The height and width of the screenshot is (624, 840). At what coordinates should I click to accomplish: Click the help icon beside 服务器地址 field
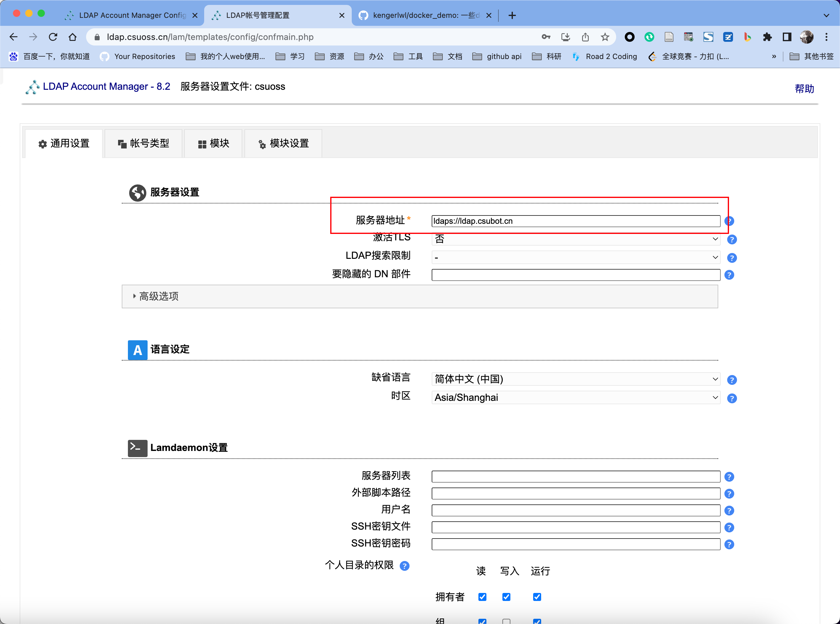pos(729,221)
